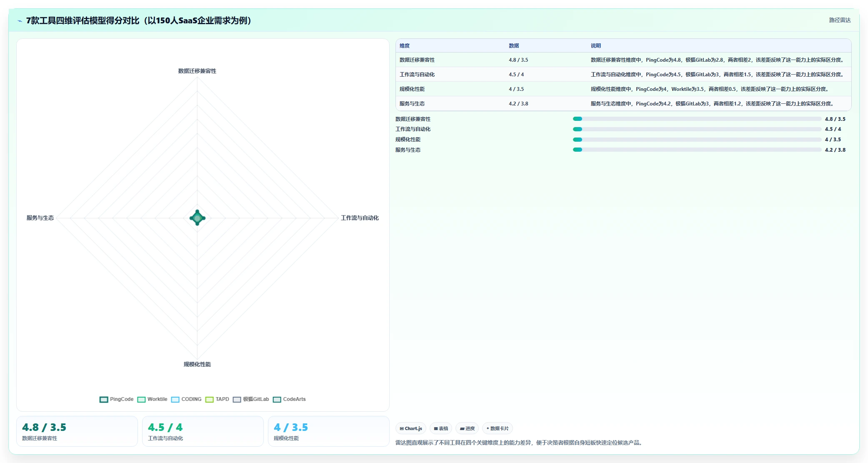Select the 4 / 3.5 data card
The height and width of the screenshot is (463, 868).
pos(329,431)
